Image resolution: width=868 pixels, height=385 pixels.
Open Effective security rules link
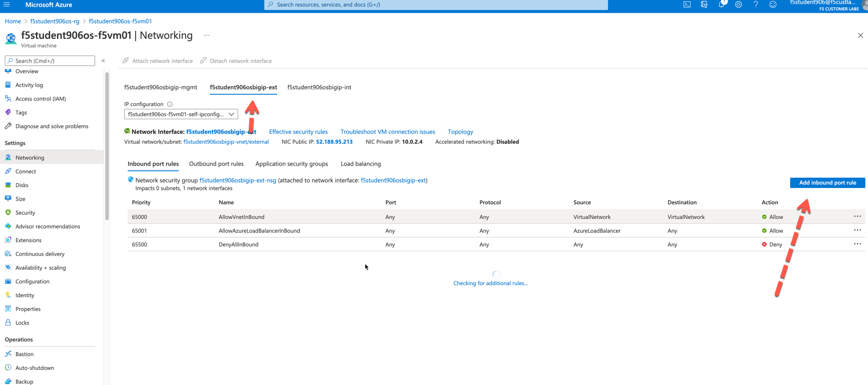[x=298, y=132]
